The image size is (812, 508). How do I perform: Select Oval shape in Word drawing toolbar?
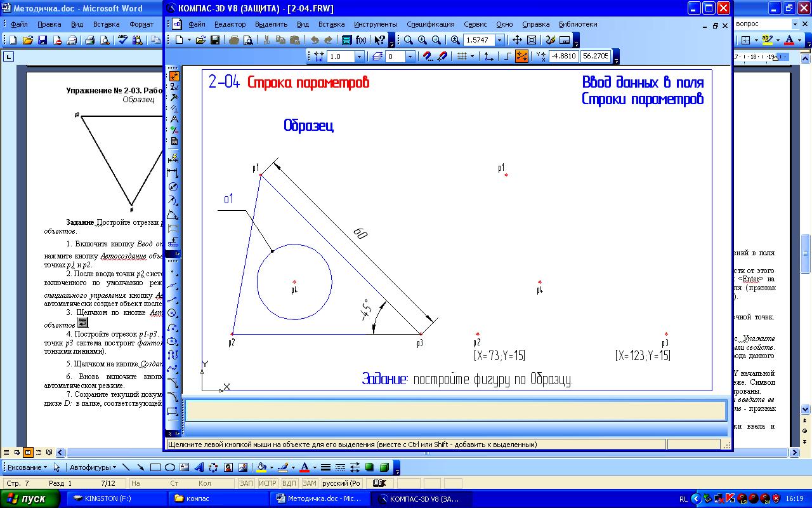coord(170,467)
